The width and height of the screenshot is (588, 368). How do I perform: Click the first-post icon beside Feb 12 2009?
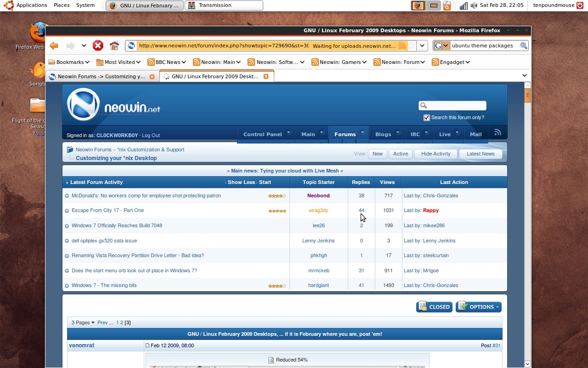point(147,345)
